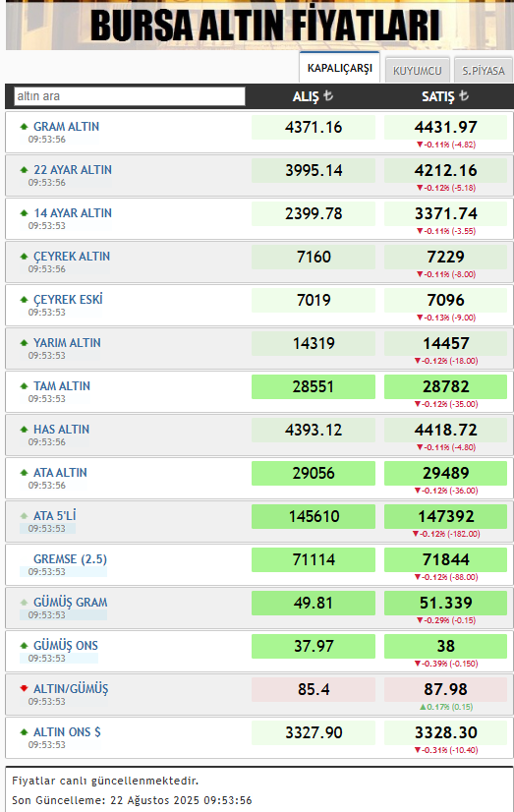This screenshot has width=514, height=812.
Task: Open the GREMSE (2.5) link
Action: click(x=71, y=559)
